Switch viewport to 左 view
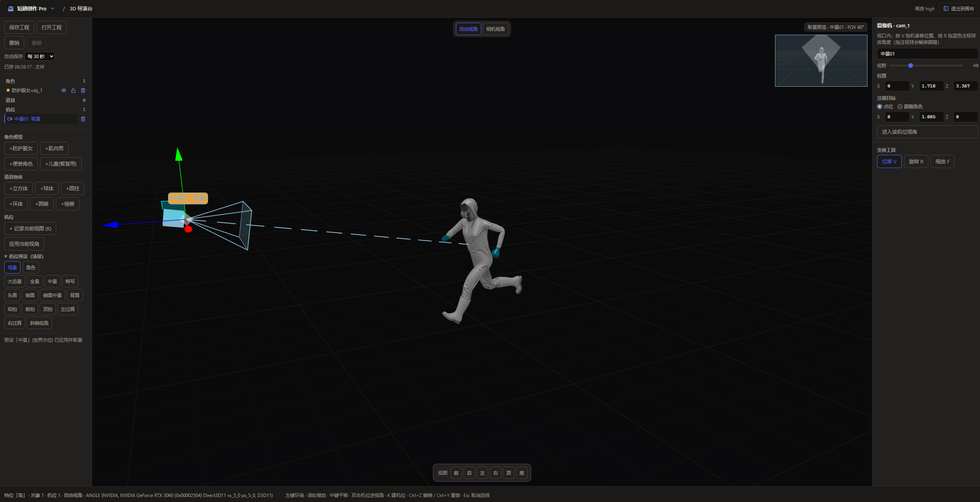This screenshot has width=980, height=502. 482,473
